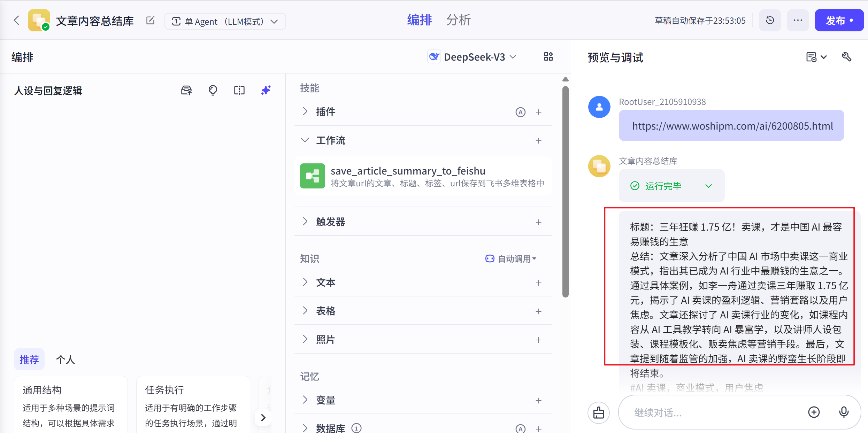Click the lightbulb icon in persona panel
This screenshot has height=433, width=868.
[x=213, y=91]
